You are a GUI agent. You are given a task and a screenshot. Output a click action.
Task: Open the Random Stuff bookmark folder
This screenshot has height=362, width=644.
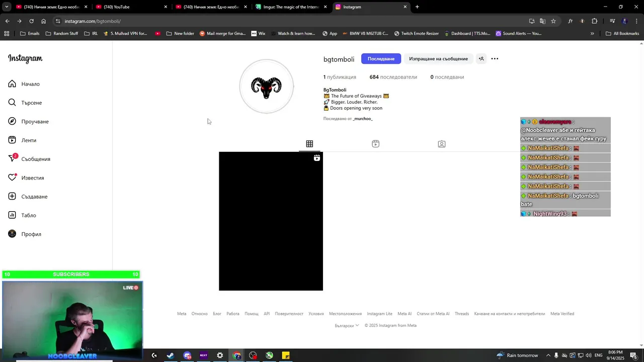[x=62, y=34]
